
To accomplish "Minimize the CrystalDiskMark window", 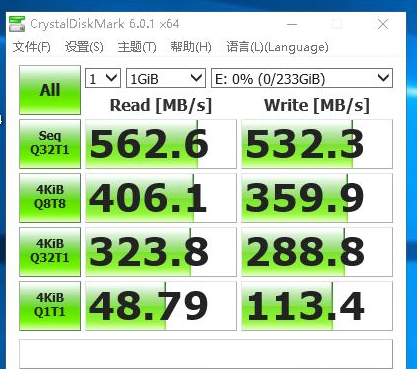I will (292, 24).
